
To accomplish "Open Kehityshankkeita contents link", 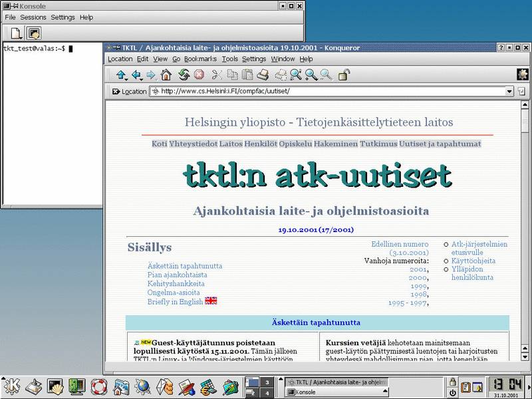I will pos(176,284).
